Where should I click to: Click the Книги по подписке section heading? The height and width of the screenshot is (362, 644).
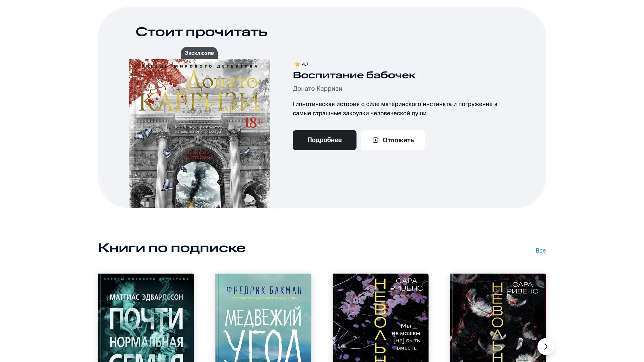(x=172, y=248)
